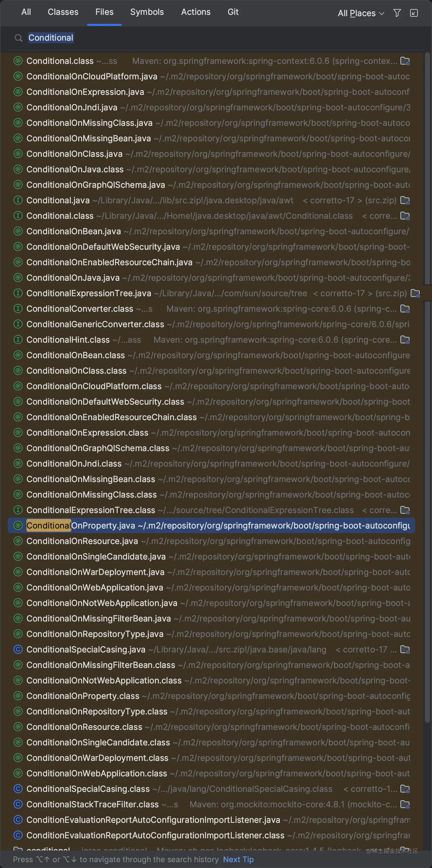The height and width of the screenshot is (868, 432).
Task: Click library folder icon on ConditionalHint.class row
Action: click(405, 340)
